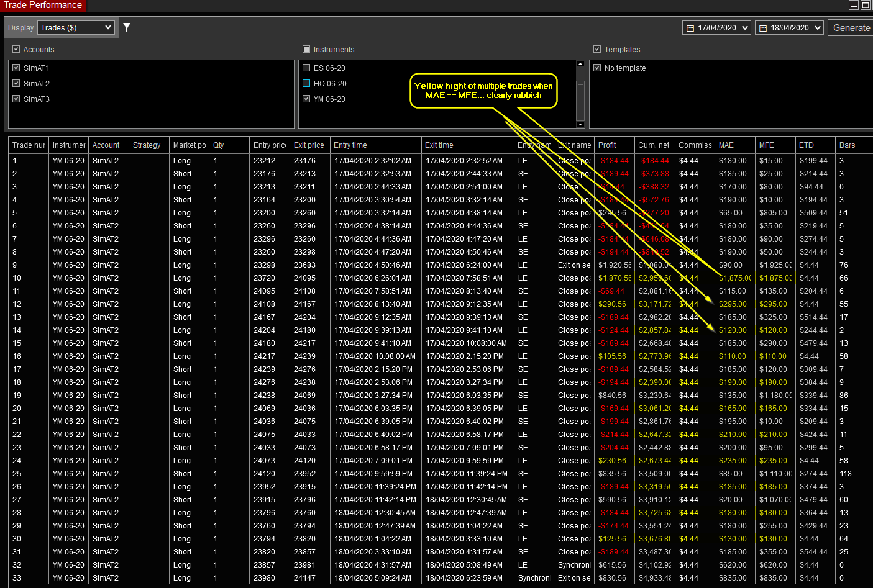Click entry time 18/04/2020 4:31:57 AM
The height and width of the screenshot is (588, 873).
point(373,565)
